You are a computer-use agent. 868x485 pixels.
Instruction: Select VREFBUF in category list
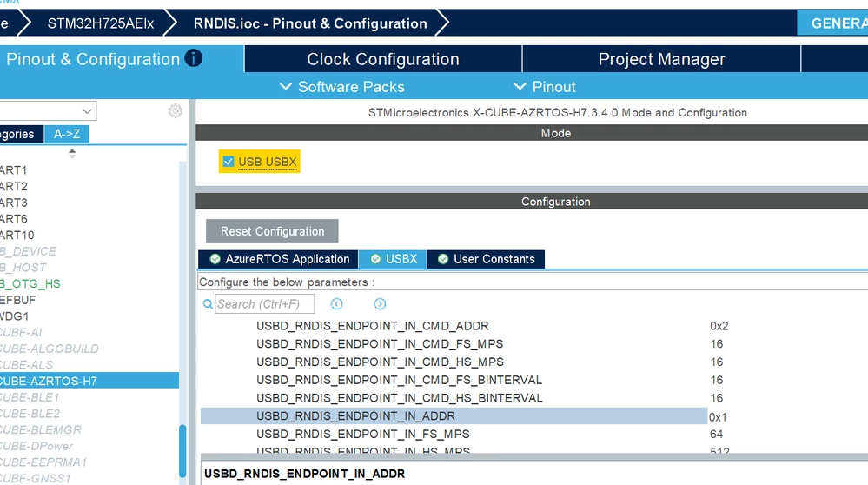click(x=17, y=300)
